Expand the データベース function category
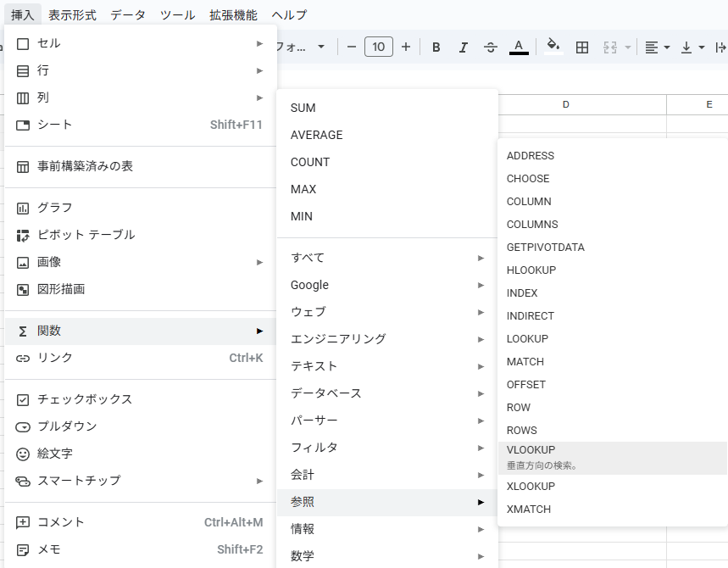 (x=387, y=393)
